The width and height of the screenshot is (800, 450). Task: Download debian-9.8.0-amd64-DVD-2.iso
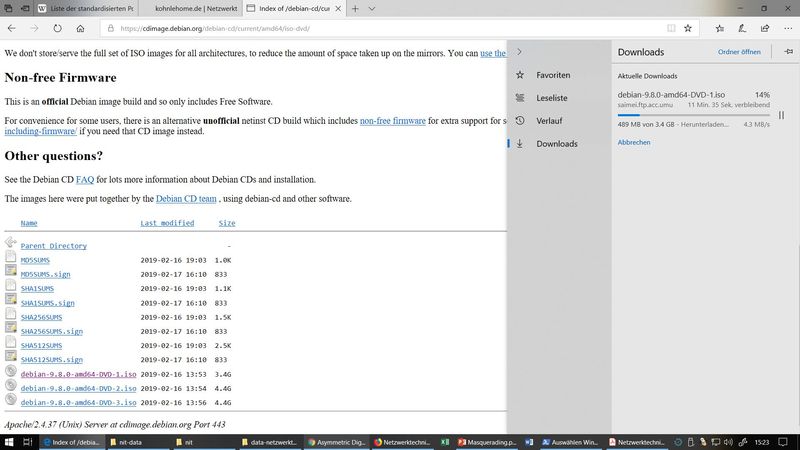pyautogui.click(x=79, y=388)
